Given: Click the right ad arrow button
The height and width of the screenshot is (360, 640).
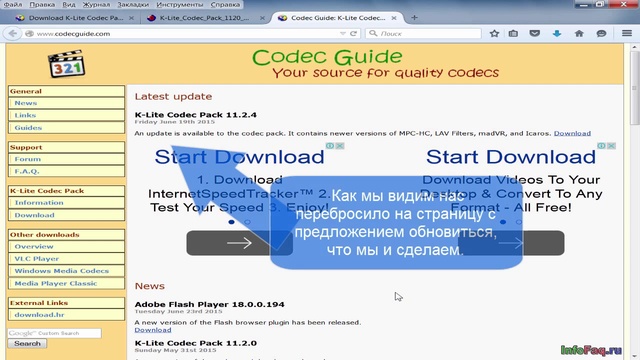Looking at the screenshot, I should coord(511,243).
